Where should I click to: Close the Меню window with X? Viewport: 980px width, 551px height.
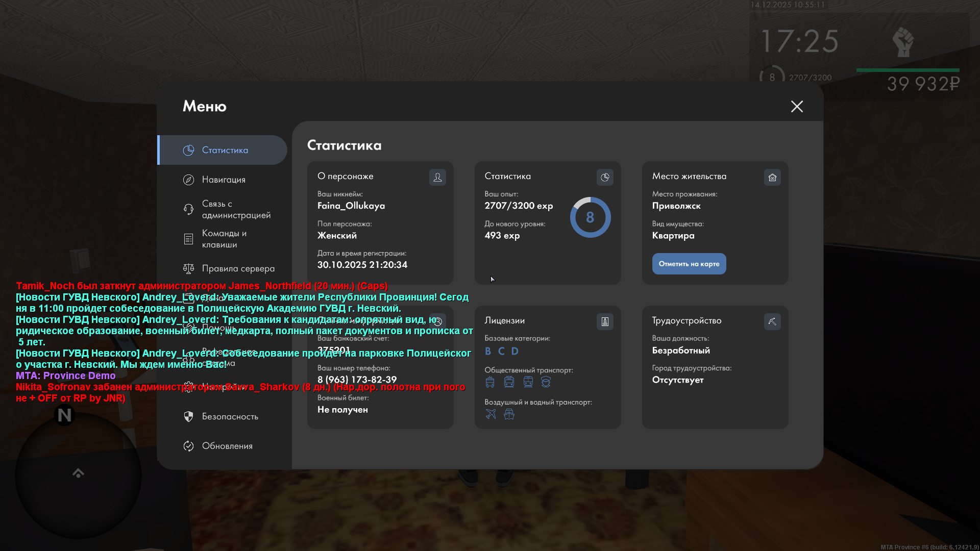[x=797, y=106]
